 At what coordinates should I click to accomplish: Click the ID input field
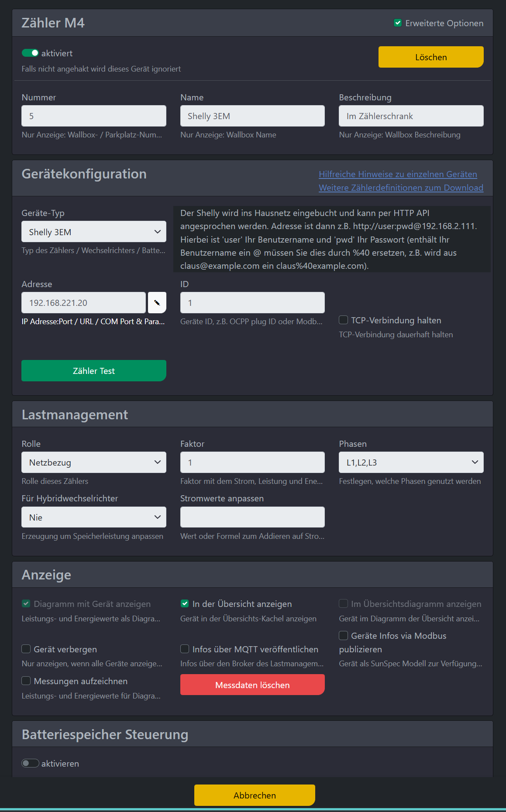pos(252,303)
